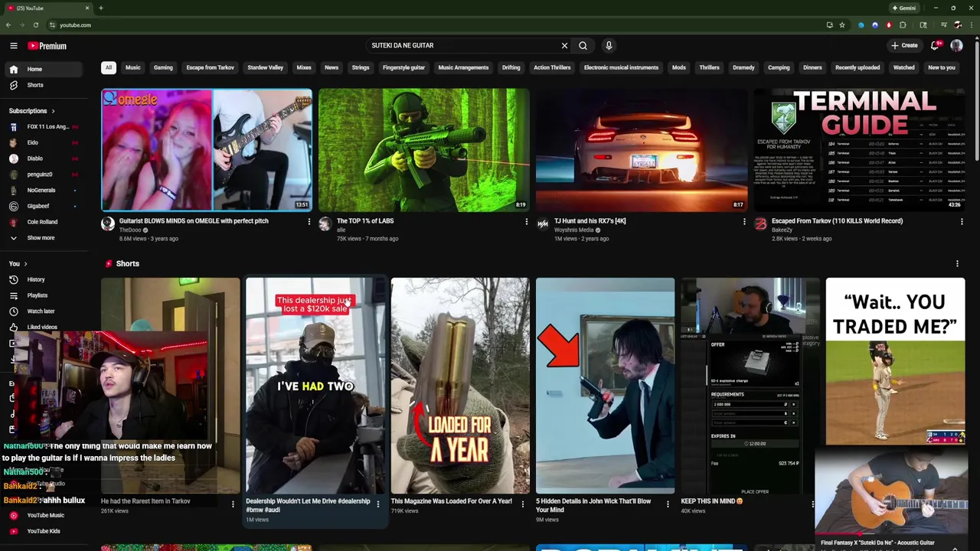Open The TOP 1% of LABS thumbnail
This screenshot has height=551, width=980.
pos(424,150)
